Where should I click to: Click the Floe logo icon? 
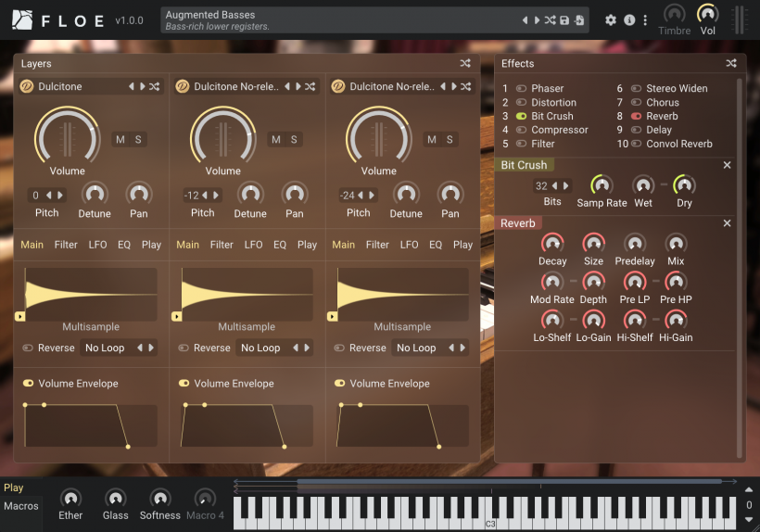click(x=22, y=20)
